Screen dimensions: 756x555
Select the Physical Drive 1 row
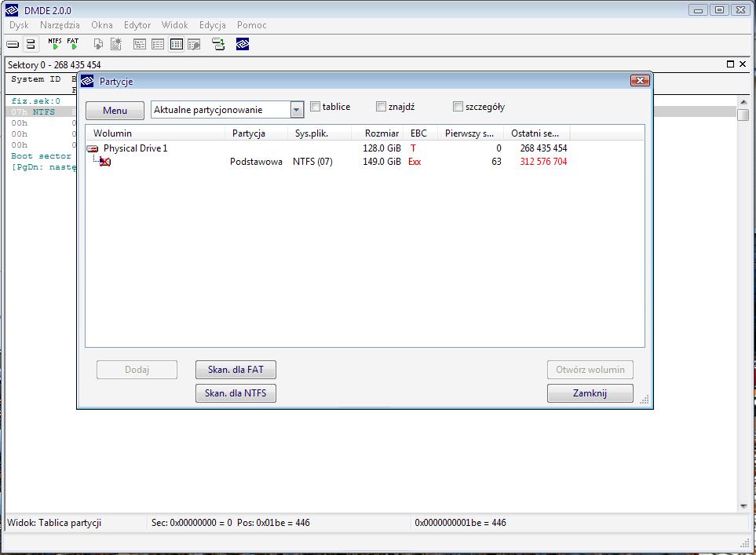click(x=364, y=148)
